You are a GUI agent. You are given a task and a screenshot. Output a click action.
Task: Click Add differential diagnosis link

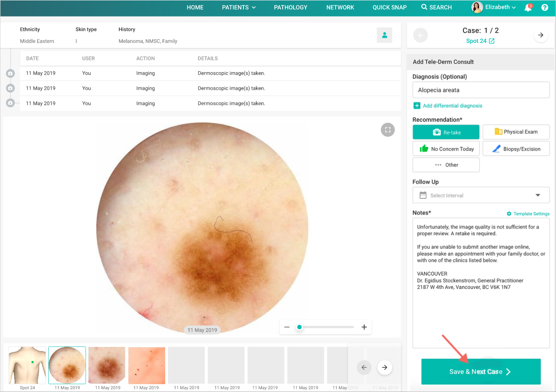coord(452,106)
